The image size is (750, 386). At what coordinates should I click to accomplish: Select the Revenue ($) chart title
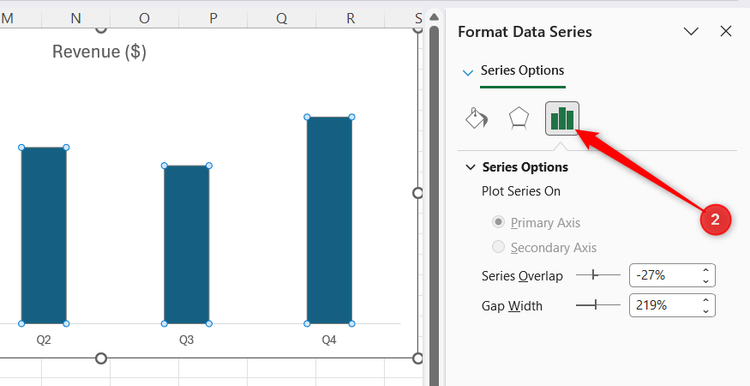[99, 52]
